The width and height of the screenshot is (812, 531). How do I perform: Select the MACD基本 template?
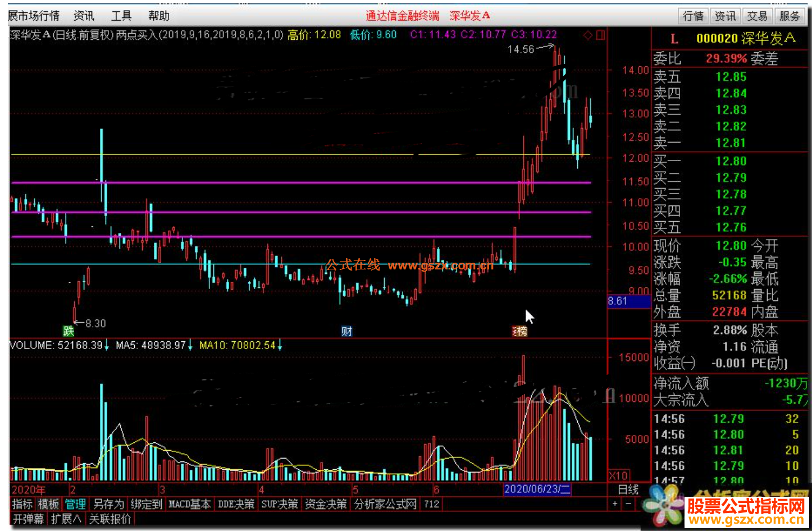pos(190,504)
